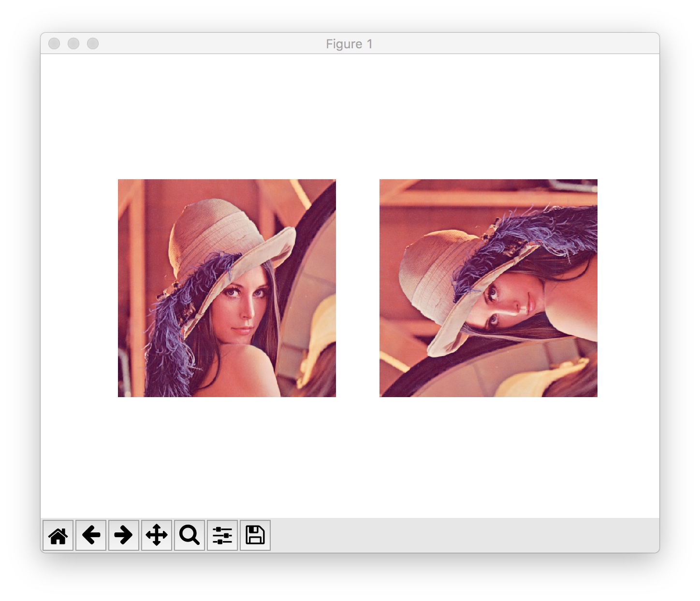Click the rotated portrait image on the right
Screen dimensions: 700x601
(x=488, y=288)
